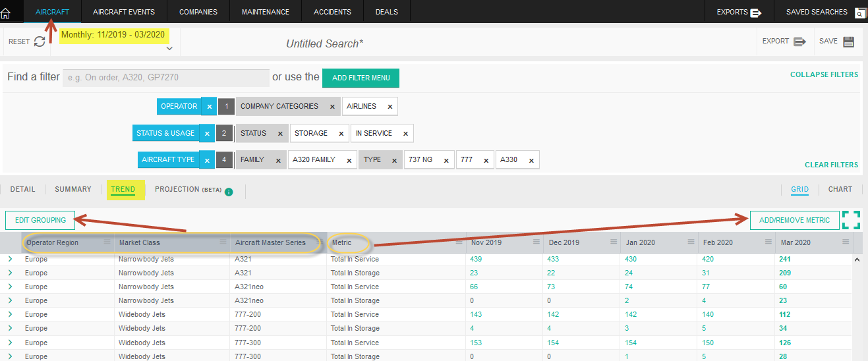Click the Exports arrow icon
The width and height of the screenshot is (868, 361).
pos(756,12)
